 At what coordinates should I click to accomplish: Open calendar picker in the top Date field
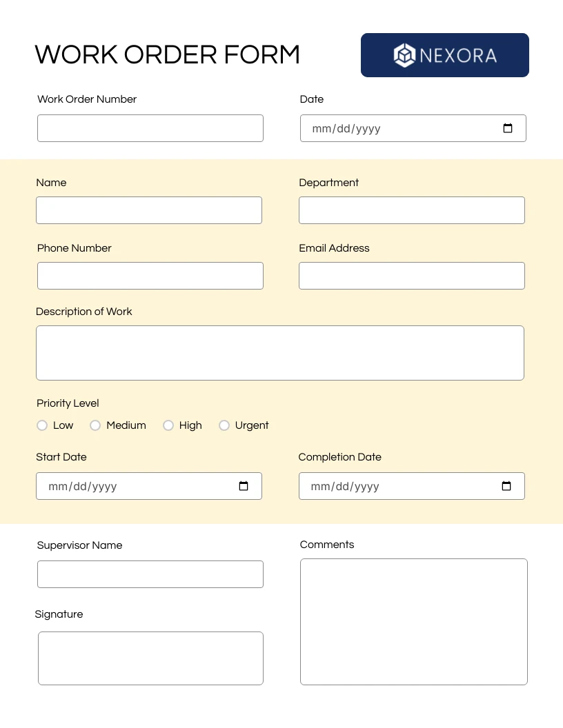click(507, 128)
